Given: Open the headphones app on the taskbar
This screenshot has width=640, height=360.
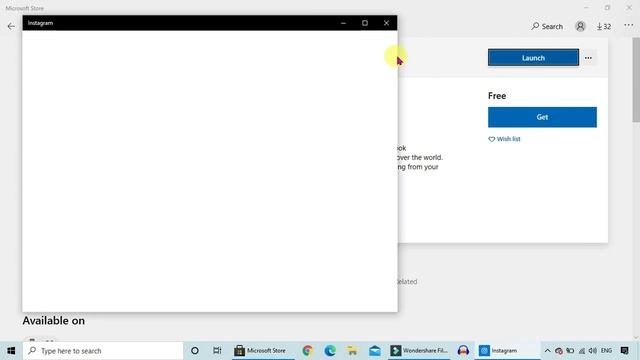Looking at the screenshot, I should (x=463, y=351).
